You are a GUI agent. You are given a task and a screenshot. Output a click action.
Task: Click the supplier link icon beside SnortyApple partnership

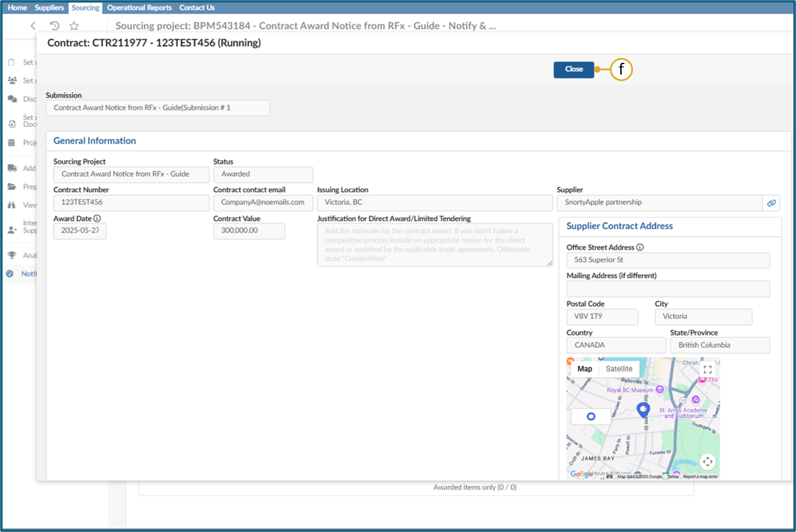771,203
